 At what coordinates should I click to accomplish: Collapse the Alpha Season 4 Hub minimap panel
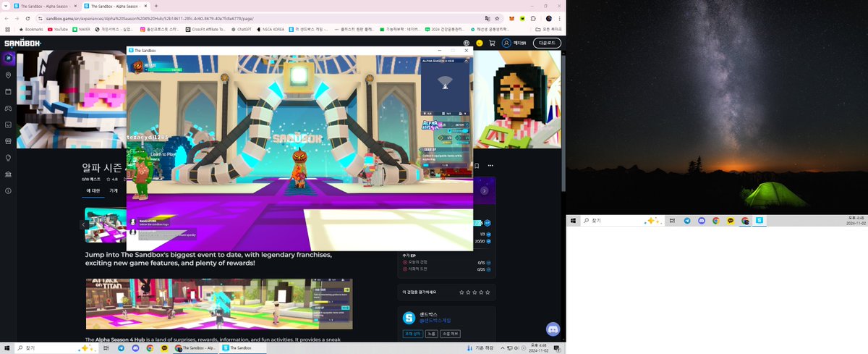click(467, 62)
